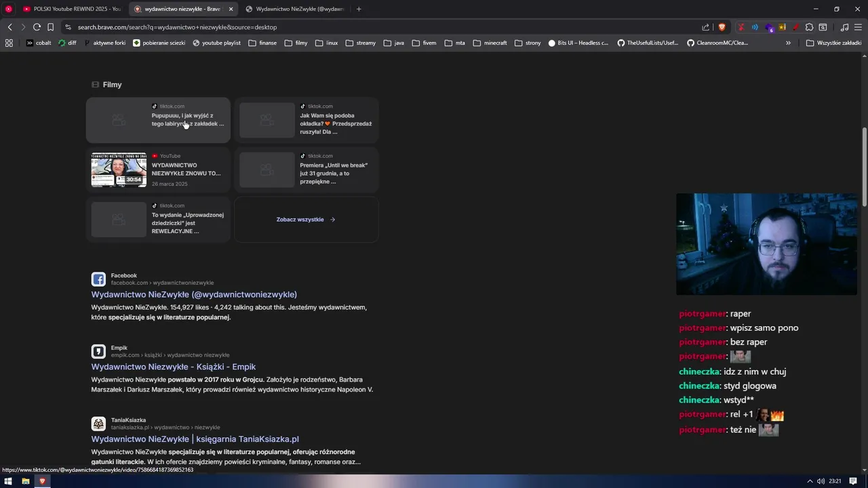Open the star bookmark extension icon

[x=782, y=27]
